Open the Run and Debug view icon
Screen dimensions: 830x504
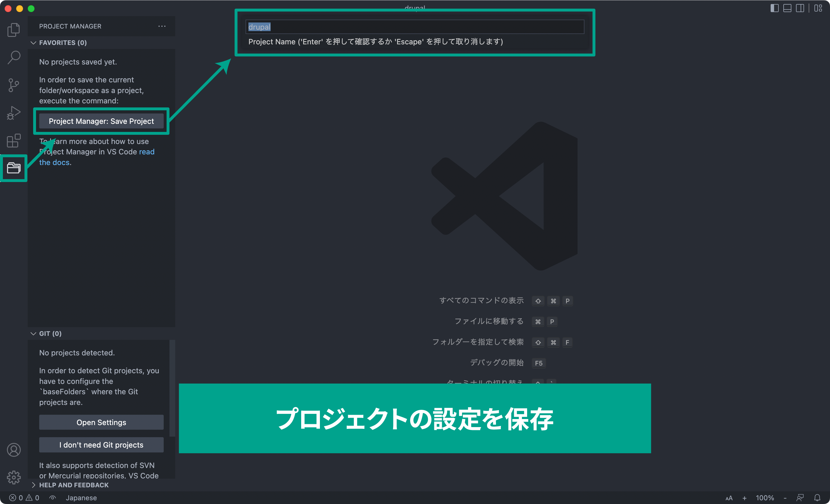click(x=14, y=113)
